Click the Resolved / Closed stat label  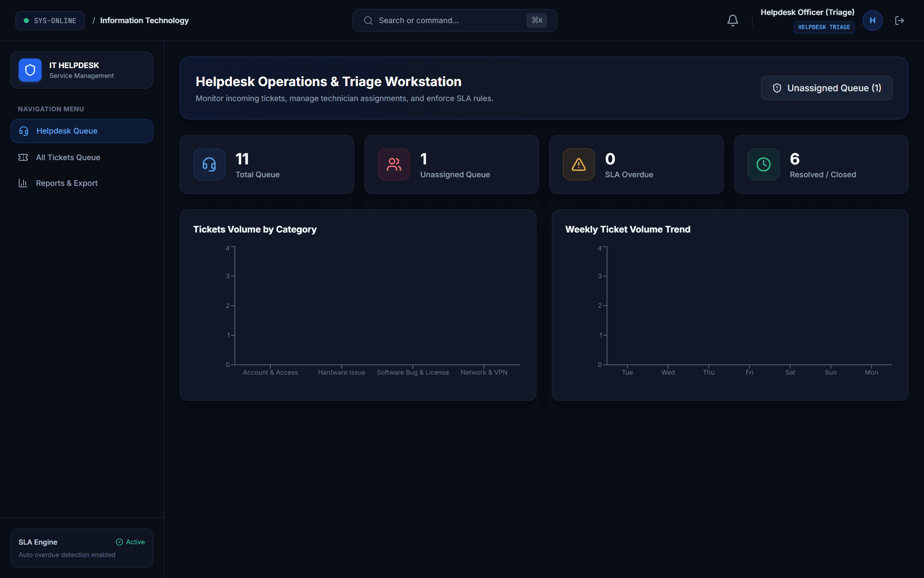pos(823,175)
